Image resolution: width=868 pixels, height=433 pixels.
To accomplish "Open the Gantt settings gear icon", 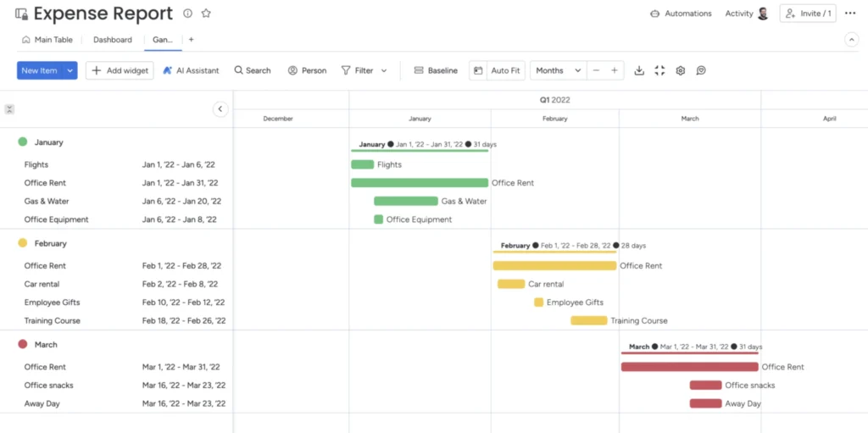I will 680,70.
